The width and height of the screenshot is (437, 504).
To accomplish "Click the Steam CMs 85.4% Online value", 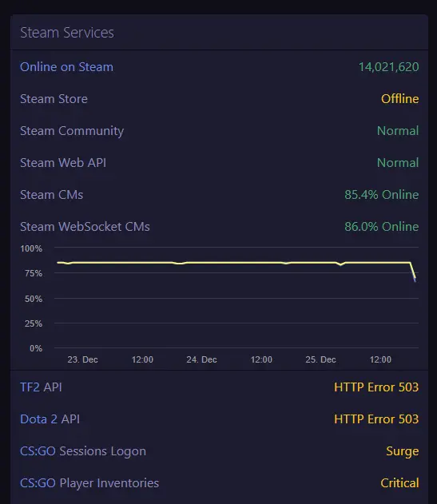I will [x=381, y=194].
